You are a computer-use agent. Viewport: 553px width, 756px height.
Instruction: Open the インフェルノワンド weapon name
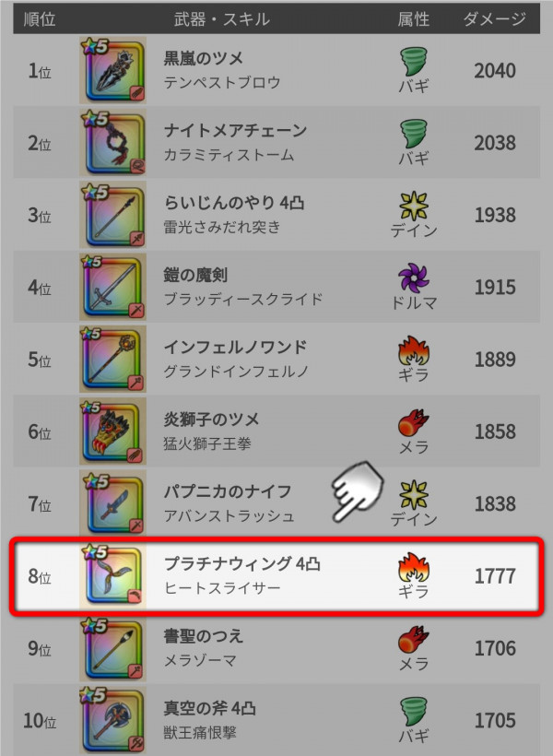tap(235, 347)
